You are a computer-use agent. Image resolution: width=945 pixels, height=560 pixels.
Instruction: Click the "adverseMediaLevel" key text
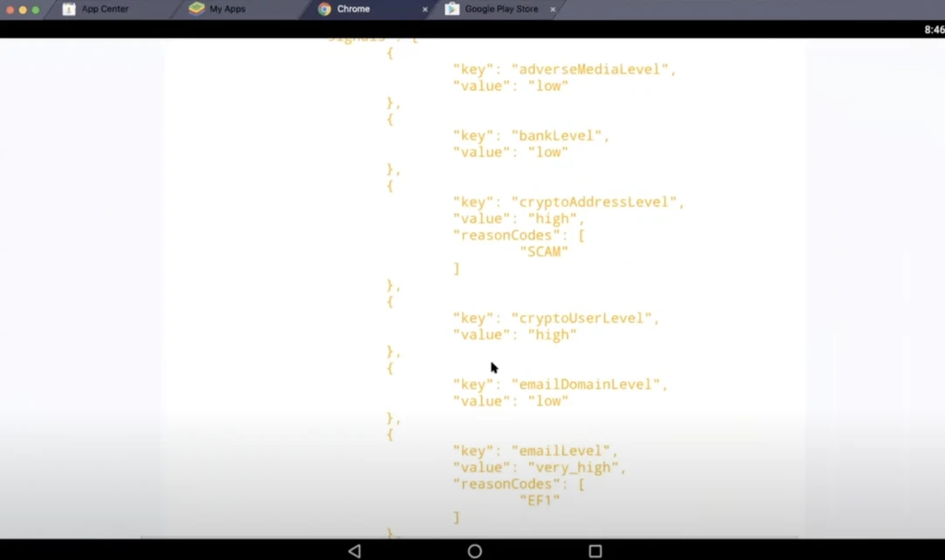coord(590,69)
